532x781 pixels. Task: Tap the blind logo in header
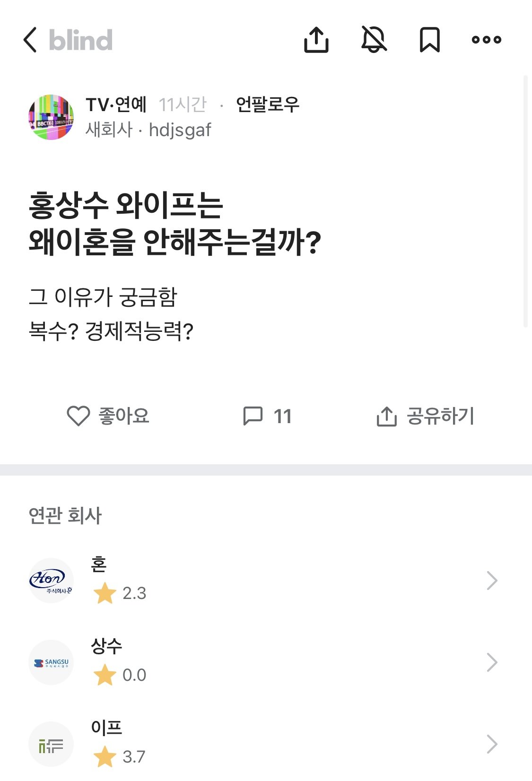pos(81,40)
